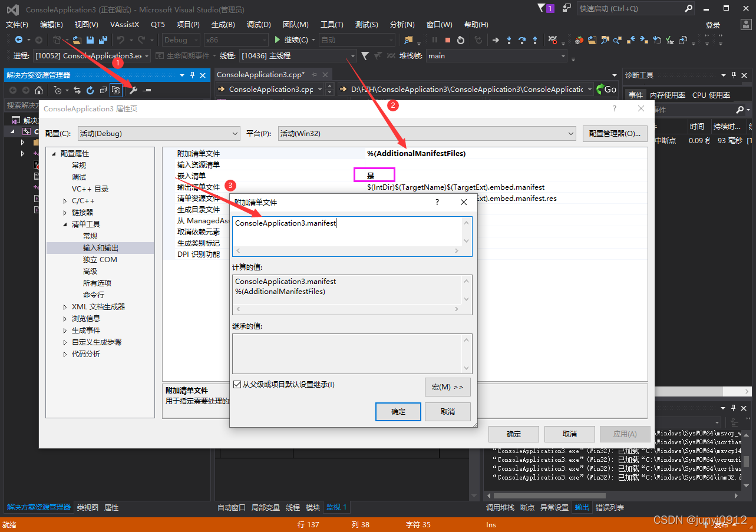
Task: Toggle Show All Files in Solution Explorer
Action: (116, 90)
